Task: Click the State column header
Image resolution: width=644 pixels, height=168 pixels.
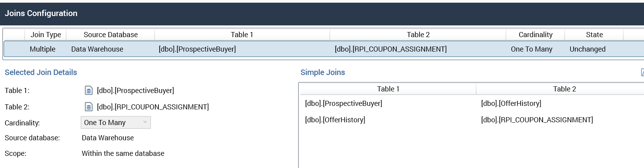Action: point(594,35)
